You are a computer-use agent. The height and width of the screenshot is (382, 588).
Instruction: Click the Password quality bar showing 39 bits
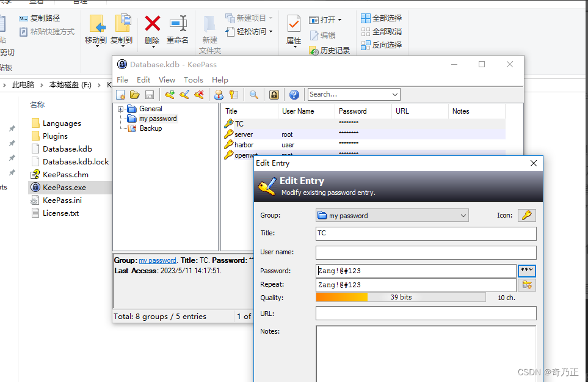(x=401, y=297)
